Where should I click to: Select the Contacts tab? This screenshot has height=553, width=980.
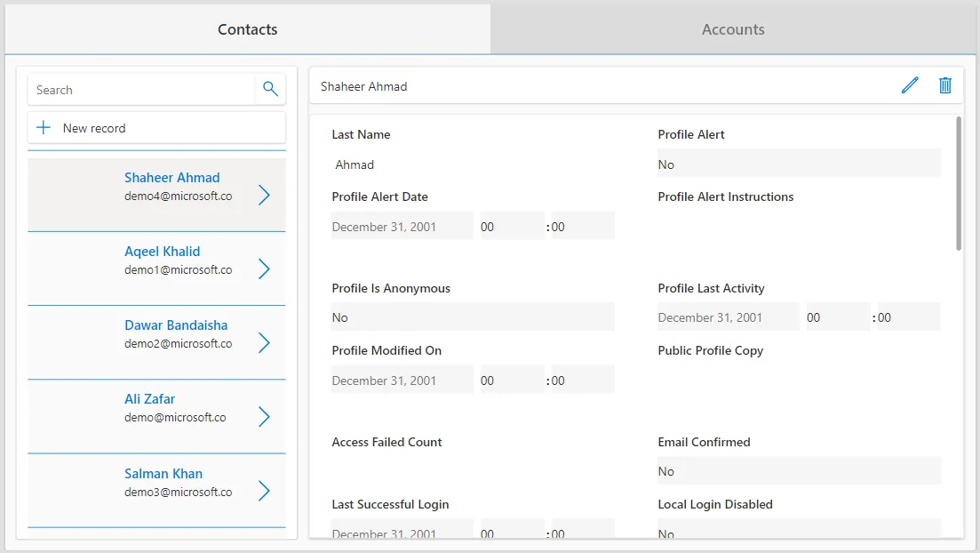(x=248, y=29)
